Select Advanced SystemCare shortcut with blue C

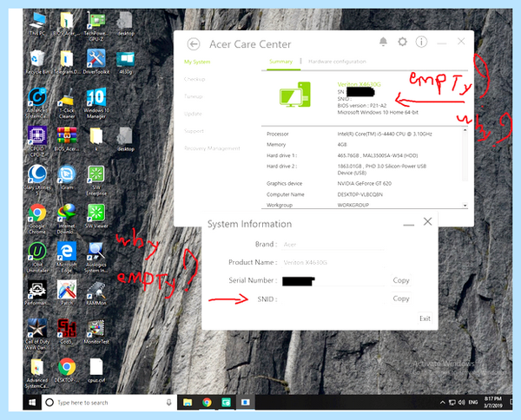(37, 103)
